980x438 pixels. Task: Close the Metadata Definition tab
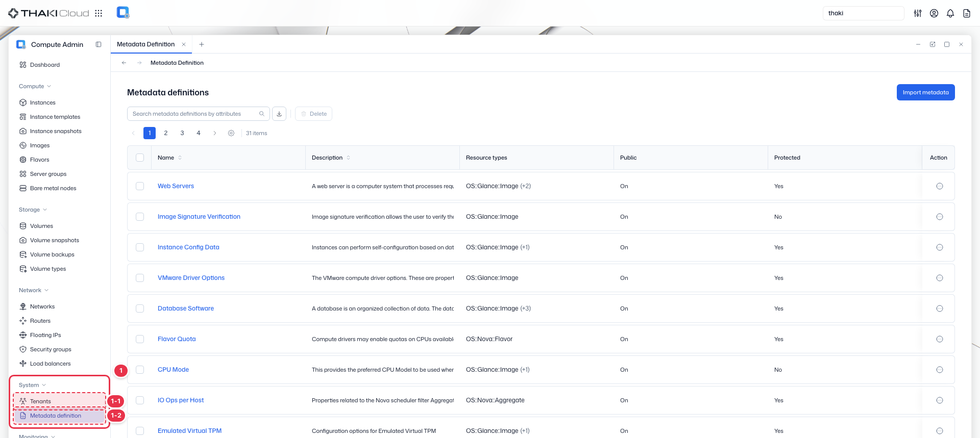point(184,44)
